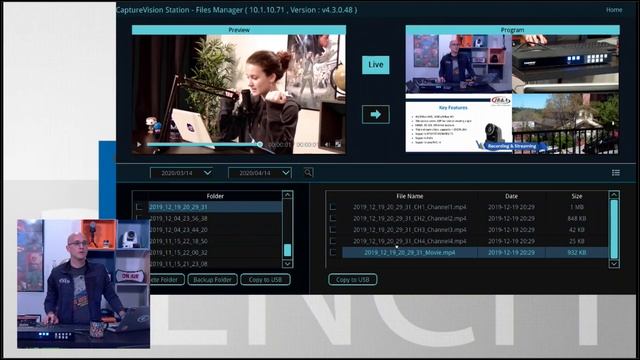Toggle the list view icon
Image resolution: width=640 pixels, height=360 pixels.
click(x=616, y=173)
